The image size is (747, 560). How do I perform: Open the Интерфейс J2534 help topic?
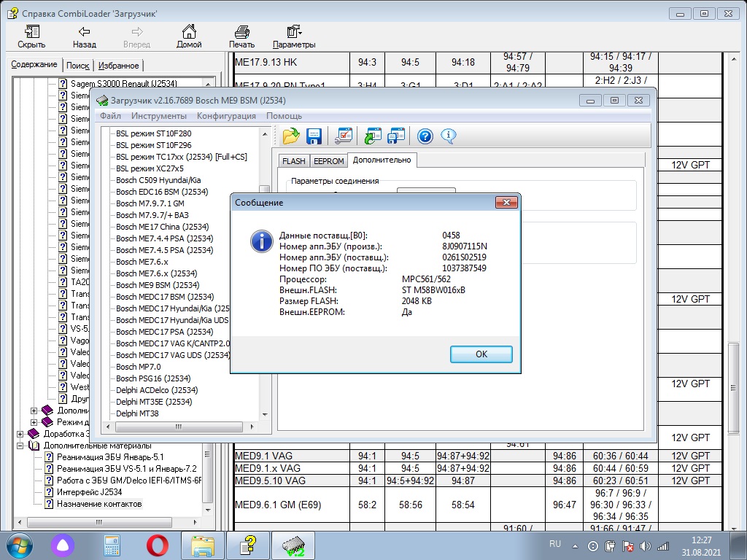[89, 492]
